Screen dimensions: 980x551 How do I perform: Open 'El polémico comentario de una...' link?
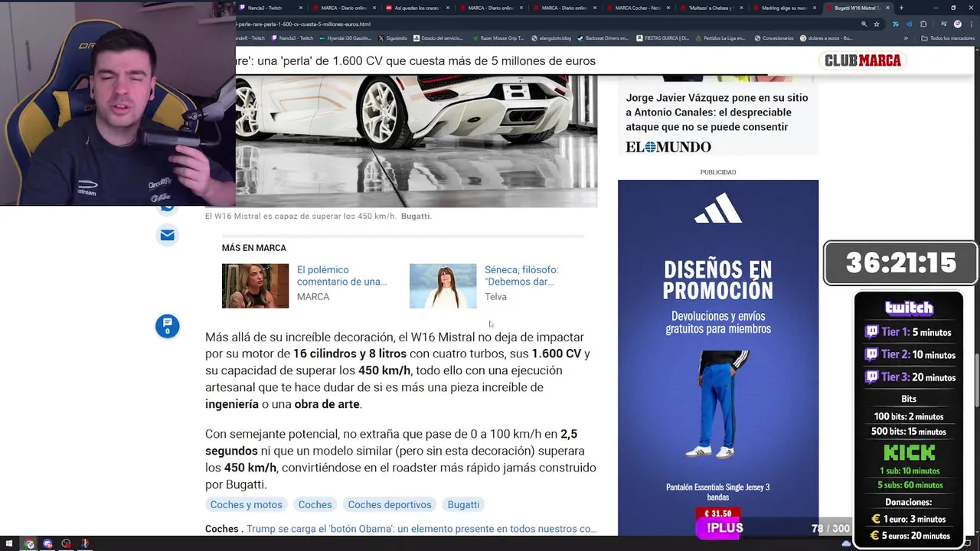click(341, 275)
